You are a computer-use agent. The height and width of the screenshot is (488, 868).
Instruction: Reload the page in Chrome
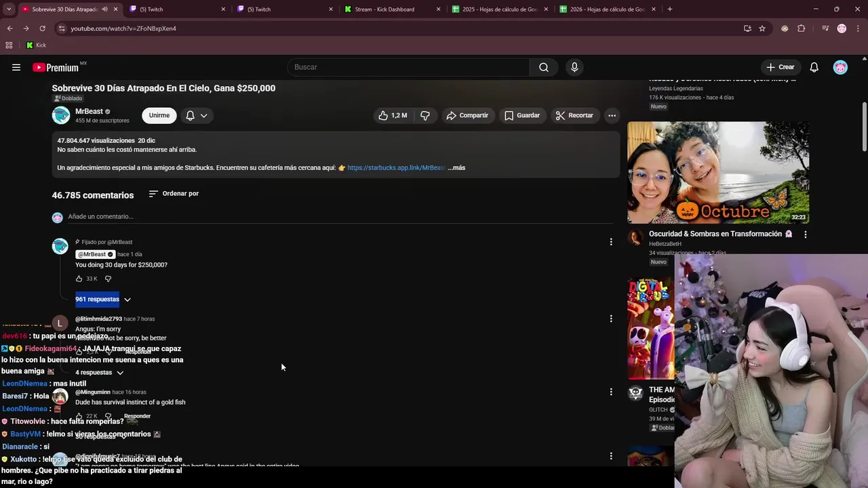pyautogui.click(x=42, y=28)
